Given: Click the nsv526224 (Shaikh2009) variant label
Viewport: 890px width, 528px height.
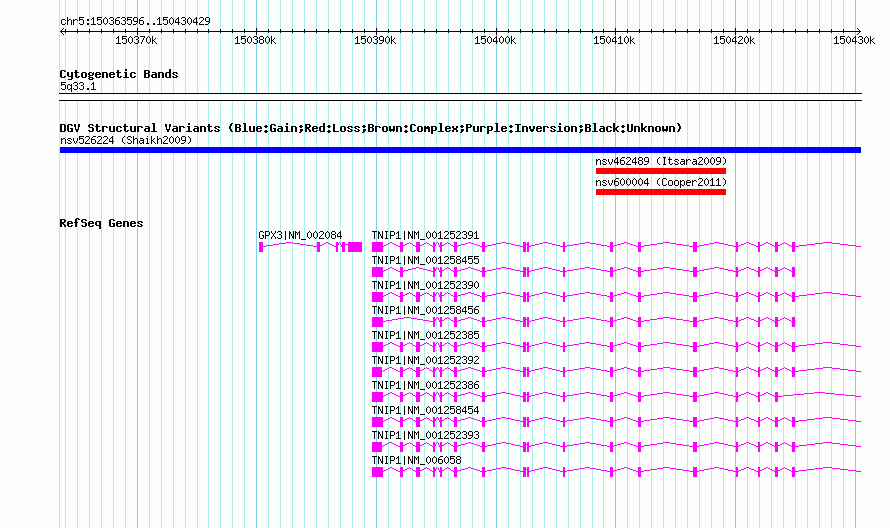Looking at the screenshot, I should point(126,140).
